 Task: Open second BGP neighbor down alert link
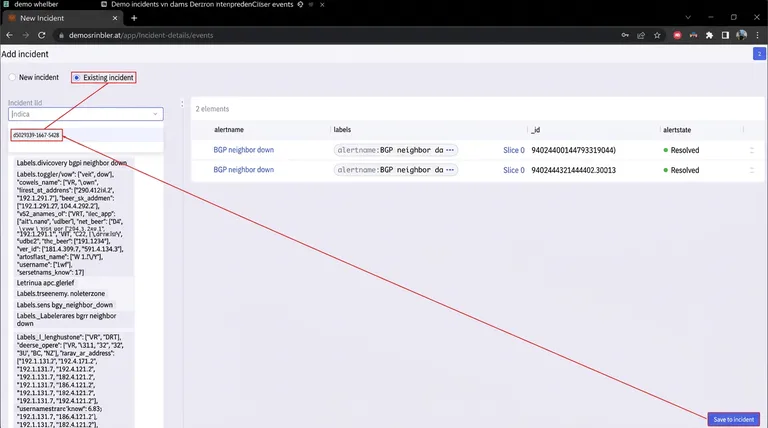pos(243,169)
